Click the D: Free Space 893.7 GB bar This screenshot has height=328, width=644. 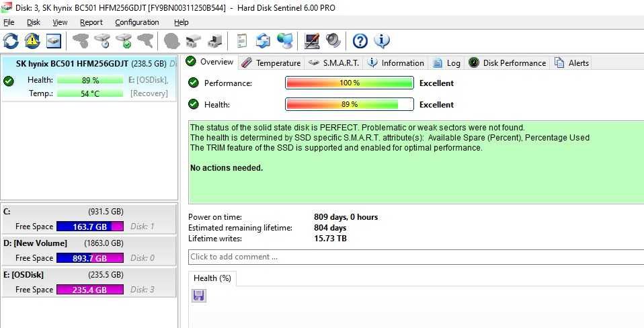[x=90, y=258]
